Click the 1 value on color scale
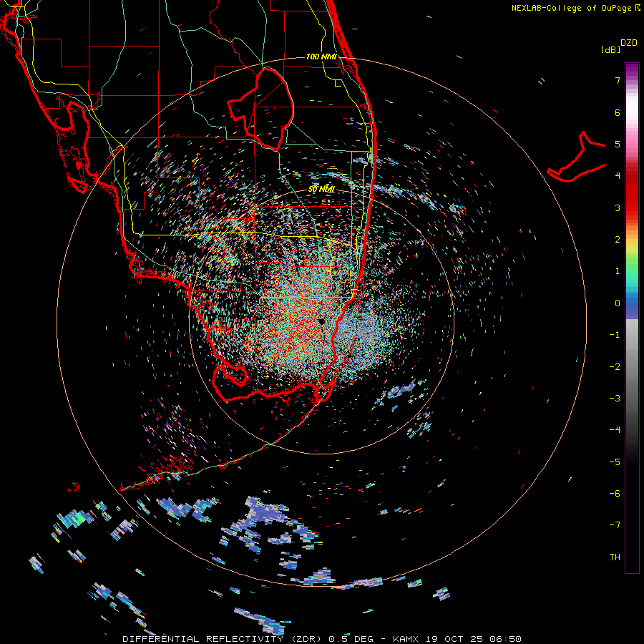The height and width of the screenshot is (644, 644). point(618,271)
